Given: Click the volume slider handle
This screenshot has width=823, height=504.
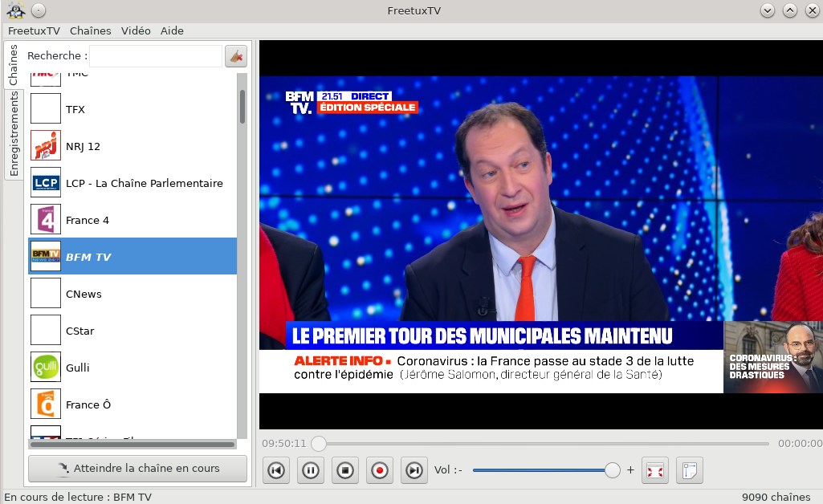Looking at the screenshot, I should click(612, 470).
